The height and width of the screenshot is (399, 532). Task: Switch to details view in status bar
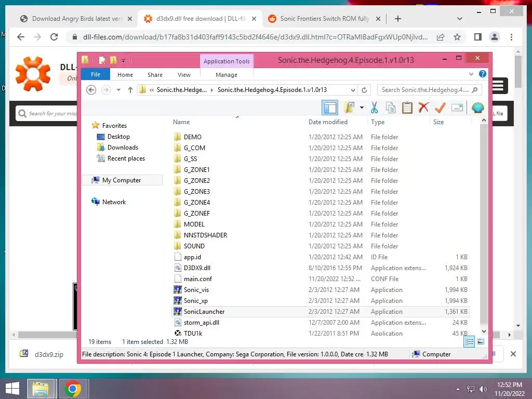click(469, 342)
